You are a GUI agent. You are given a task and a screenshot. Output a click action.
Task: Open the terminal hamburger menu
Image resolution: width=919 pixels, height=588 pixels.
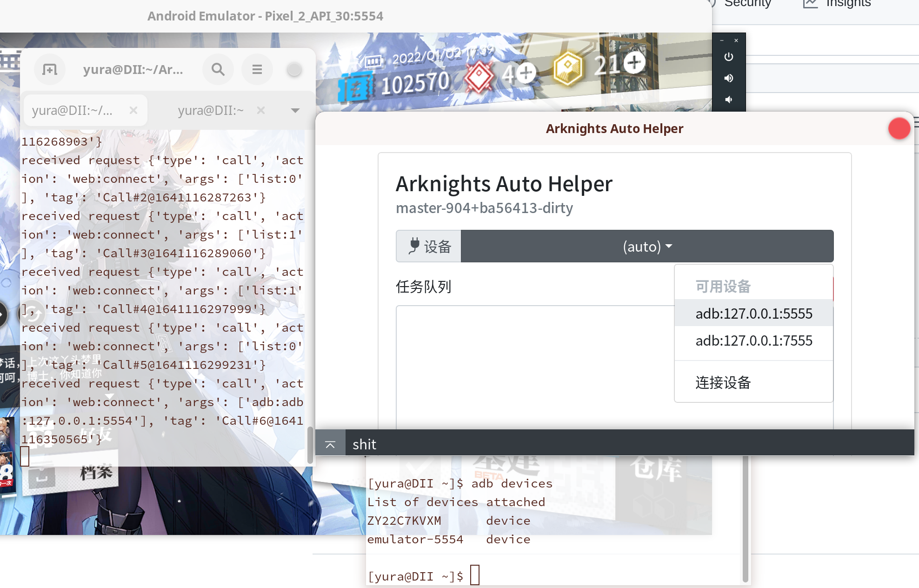pyautogui.click(x=257, y=69)
